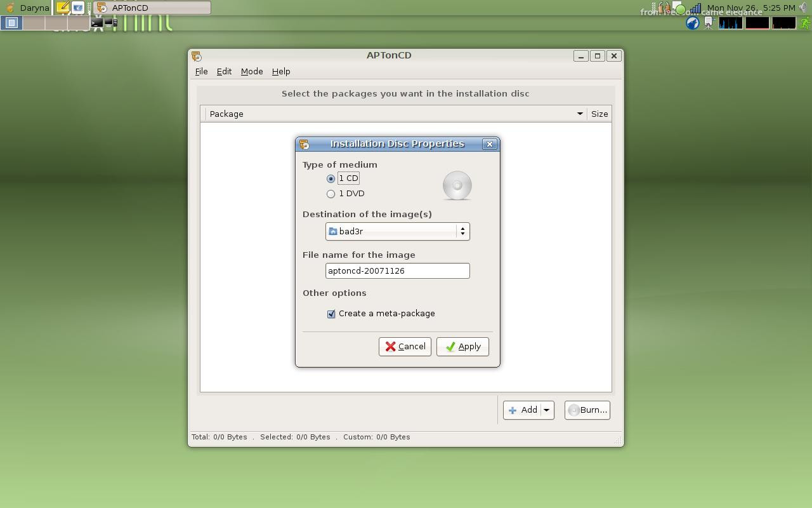Click the Custom: 0/0 Bytes status text

click(x=377, y=437)
